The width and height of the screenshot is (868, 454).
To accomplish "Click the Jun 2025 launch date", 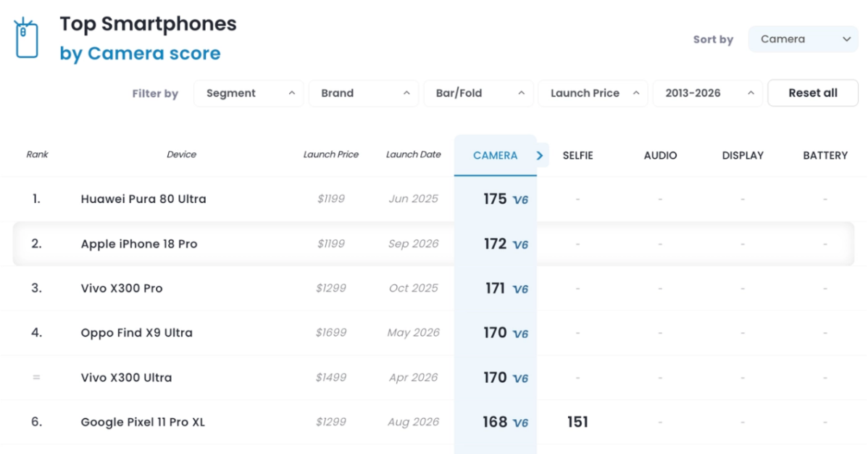I will point(414,199).
